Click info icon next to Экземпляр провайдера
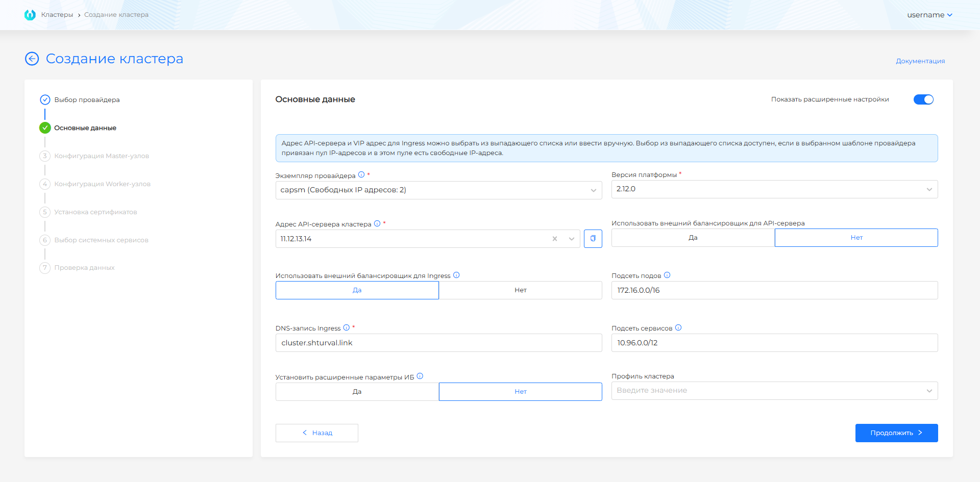Viewport: 980px width, 482px height. (361, 175)
